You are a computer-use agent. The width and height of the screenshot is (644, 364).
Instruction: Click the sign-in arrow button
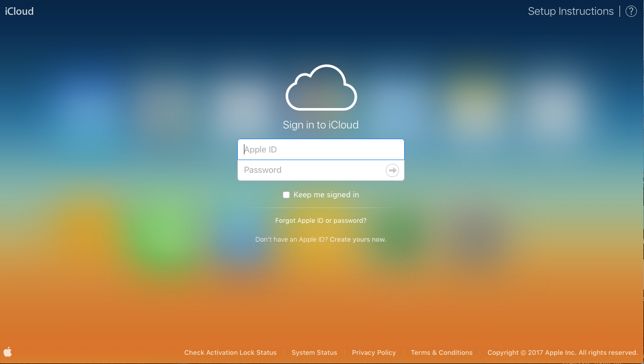pos(392,170)
